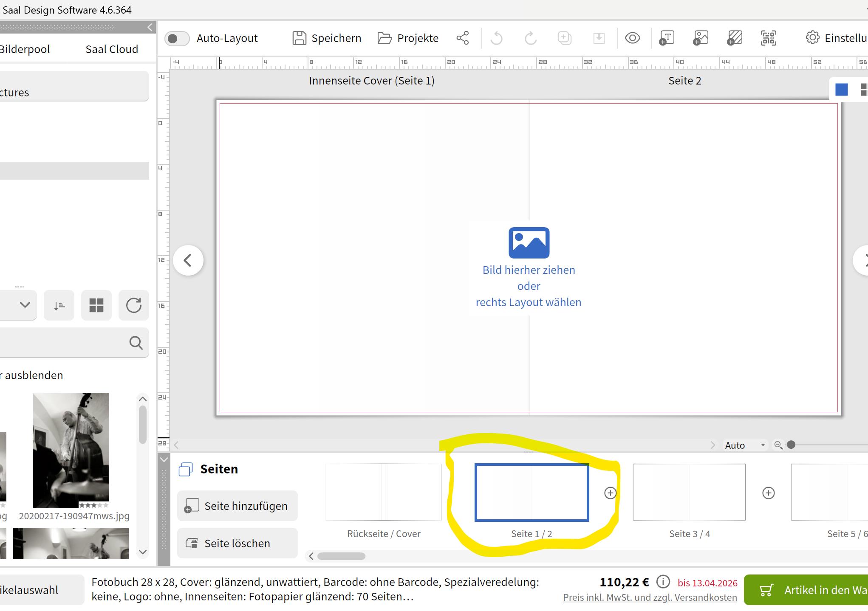Toggle the Auto-Layout switch

click(x=177, y=39)
